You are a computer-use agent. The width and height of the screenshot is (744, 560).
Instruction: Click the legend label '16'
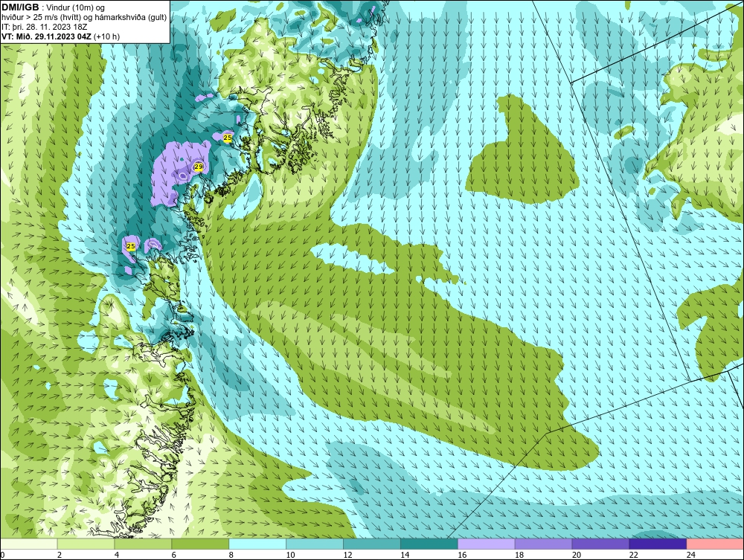(x=462, y=555)
